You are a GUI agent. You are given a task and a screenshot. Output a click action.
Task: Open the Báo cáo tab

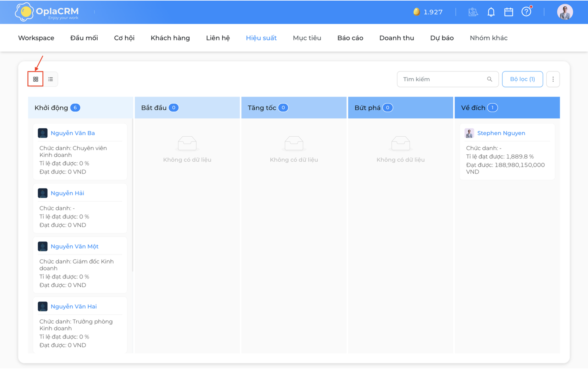[x=350, y=38]
